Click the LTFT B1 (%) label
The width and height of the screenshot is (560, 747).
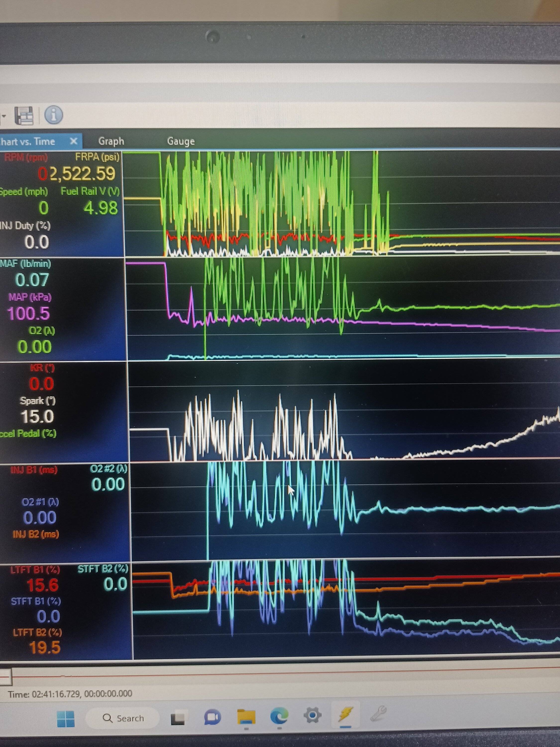point(35,570)
